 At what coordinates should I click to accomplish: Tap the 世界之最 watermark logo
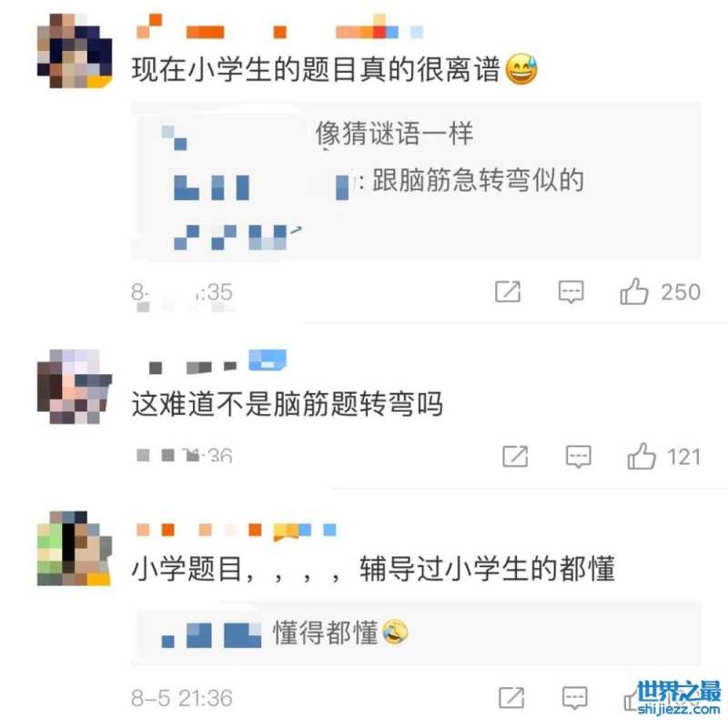coord(678,696)
